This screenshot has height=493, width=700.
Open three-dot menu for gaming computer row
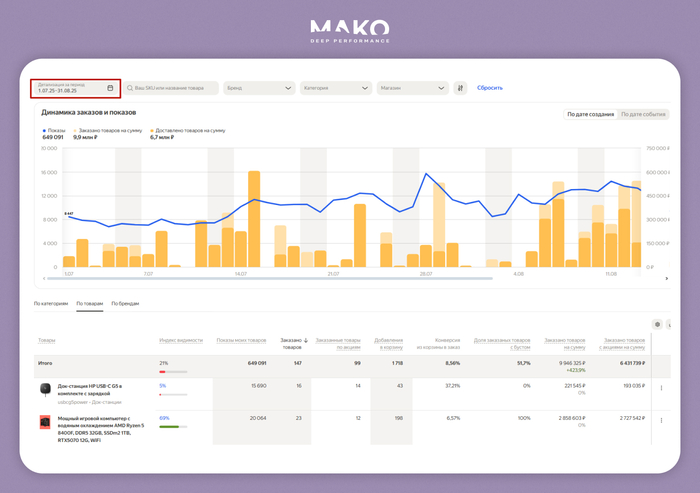coord(661,420)
